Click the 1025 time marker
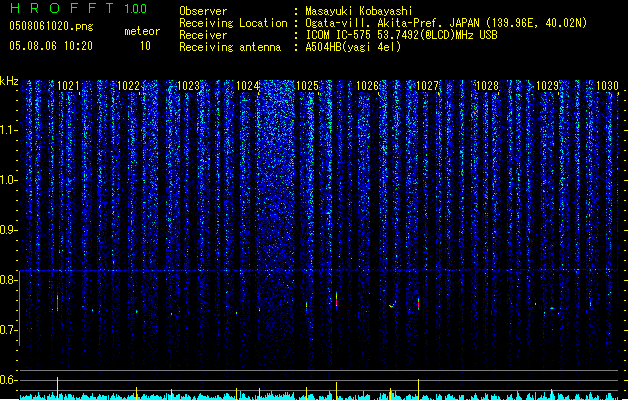629x400 pixels. [307, 86]
